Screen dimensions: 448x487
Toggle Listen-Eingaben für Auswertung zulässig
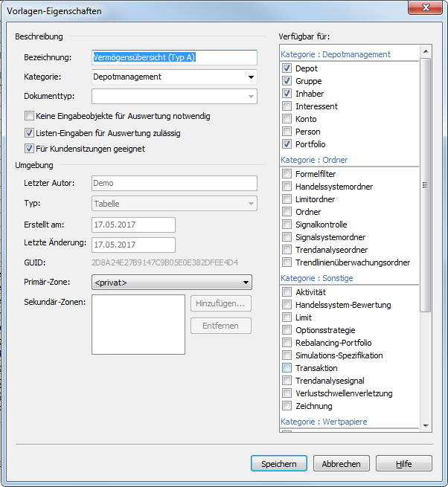(30, 133)
